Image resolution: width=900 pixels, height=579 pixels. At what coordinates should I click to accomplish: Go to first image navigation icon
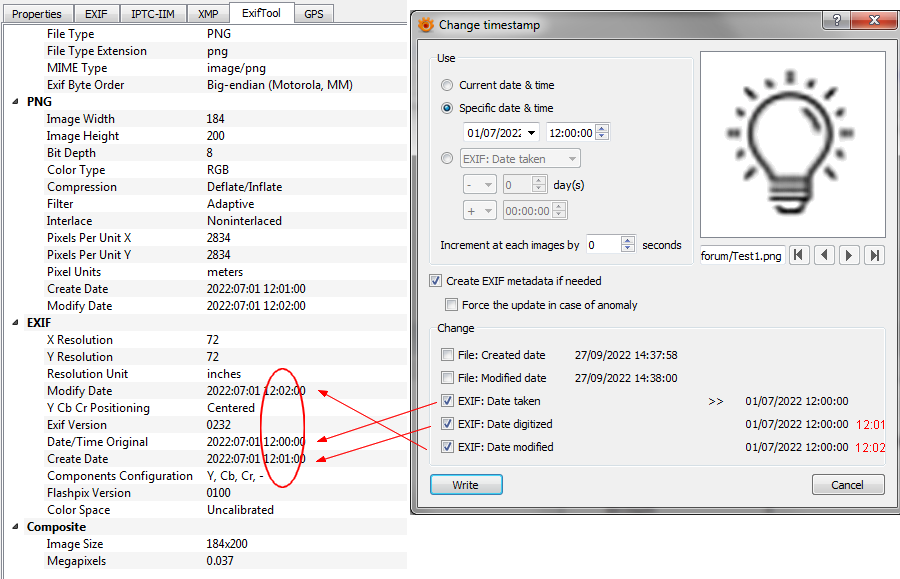click(x=799, y=255)
